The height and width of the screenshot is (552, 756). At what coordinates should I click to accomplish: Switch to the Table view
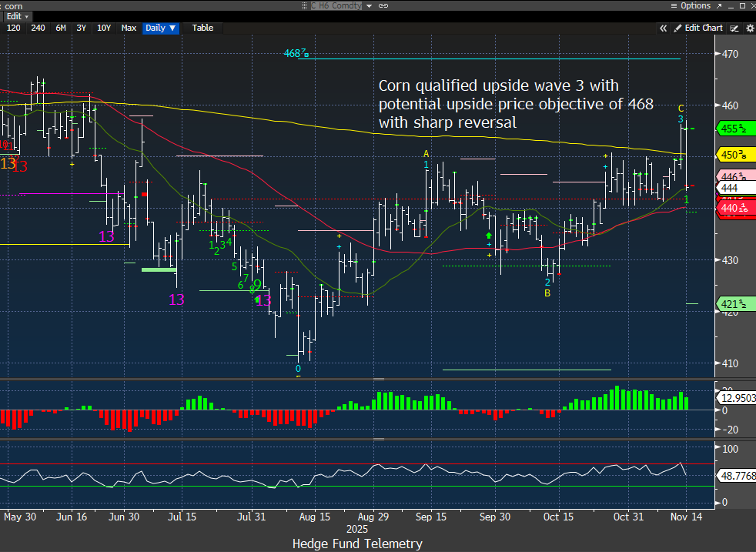[x=202, y=28]
